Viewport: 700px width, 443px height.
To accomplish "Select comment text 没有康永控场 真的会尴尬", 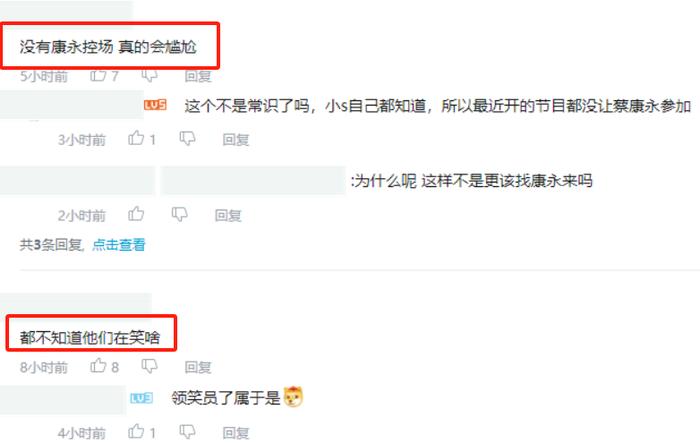I will pos(108,46).
